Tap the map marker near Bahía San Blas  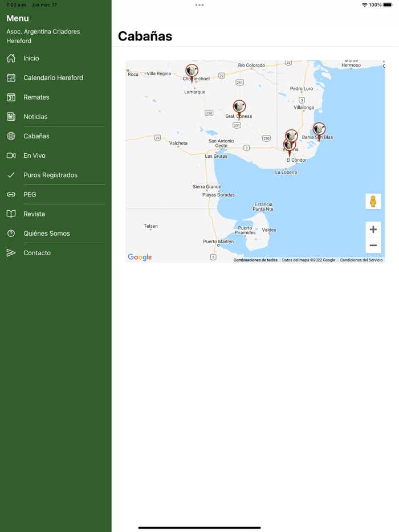tap(319, 130)
